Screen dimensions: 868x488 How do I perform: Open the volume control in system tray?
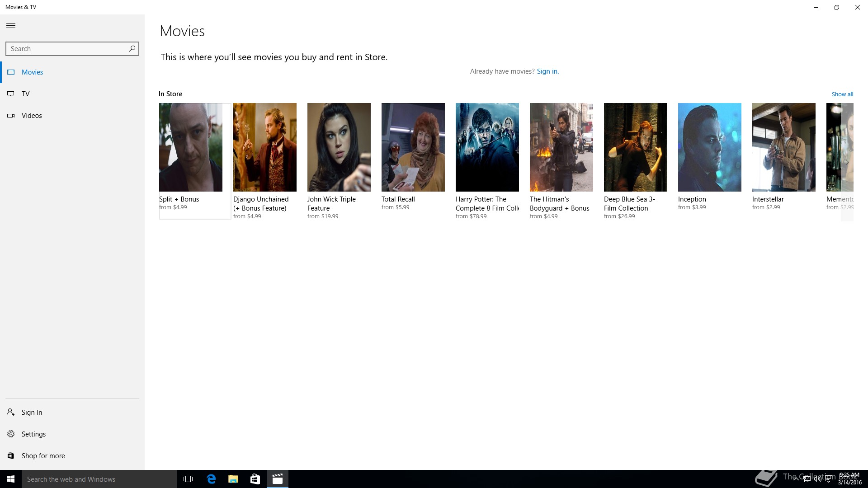(x=818, y=479)
